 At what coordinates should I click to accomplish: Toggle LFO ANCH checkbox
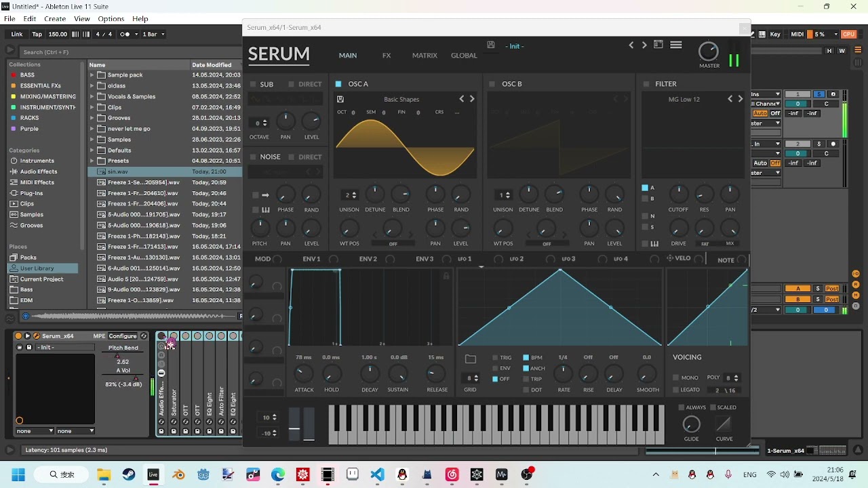[526, 369]
